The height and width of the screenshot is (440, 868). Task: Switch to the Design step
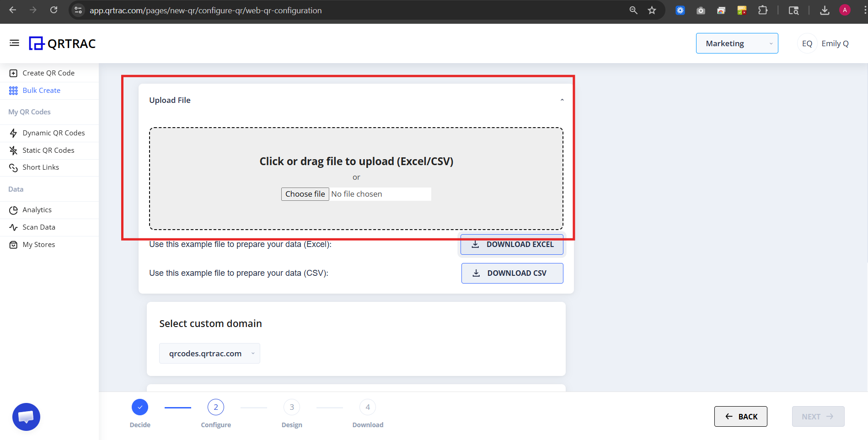291,407
